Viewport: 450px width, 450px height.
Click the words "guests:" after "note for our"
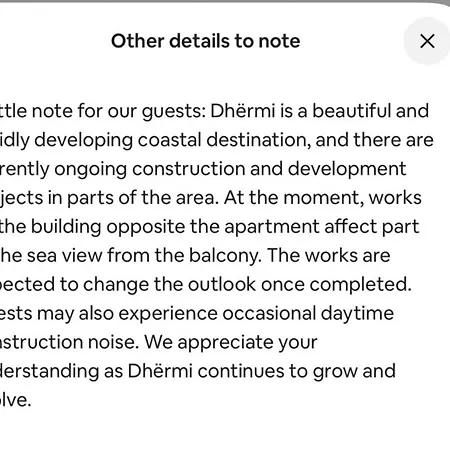[x=174, y=112]
